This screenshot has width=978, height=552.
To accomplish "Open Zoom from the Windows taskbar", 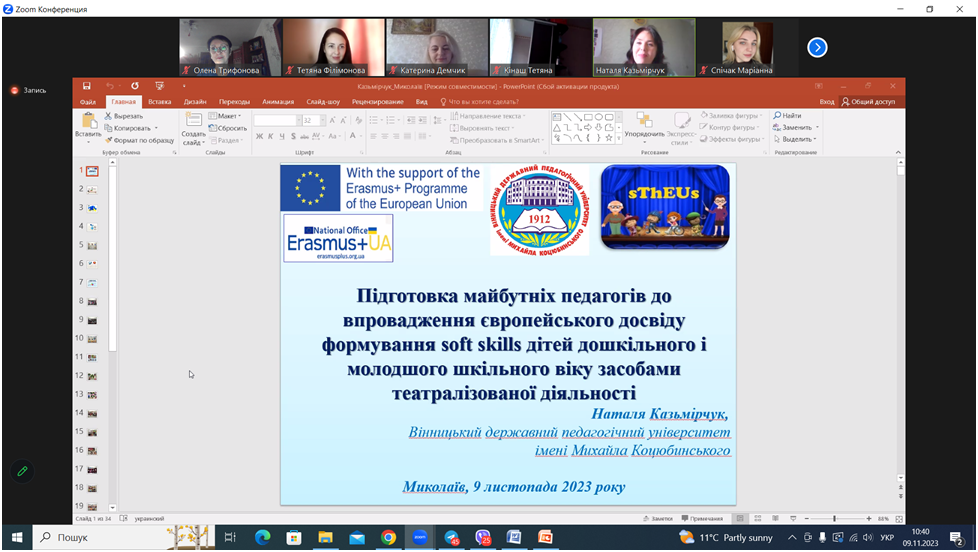I will [x=420, y=538].
